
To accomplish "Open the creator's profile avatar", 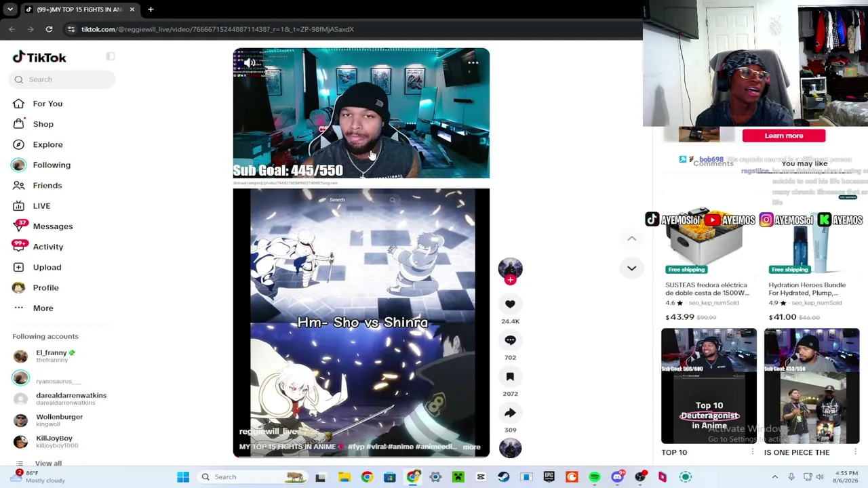I will tap(510, 268).
